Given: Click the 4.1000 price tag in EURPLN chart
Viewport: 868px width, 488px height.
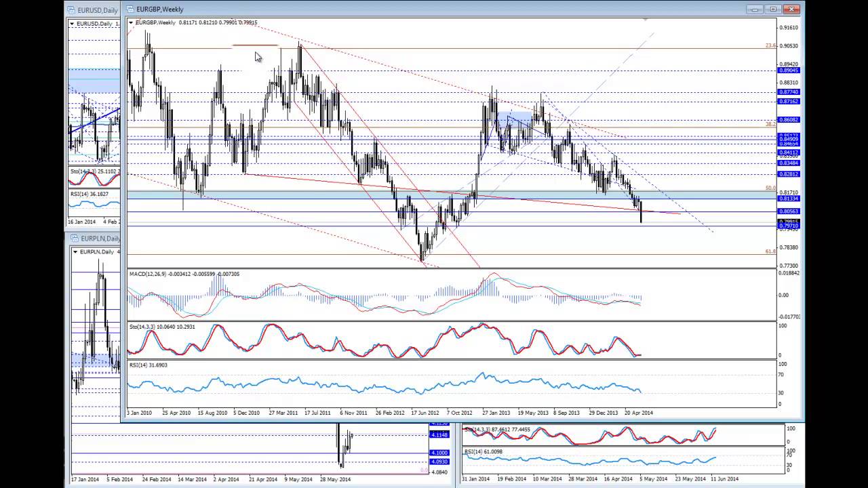Looking at the screenshot, I should 439,453.
